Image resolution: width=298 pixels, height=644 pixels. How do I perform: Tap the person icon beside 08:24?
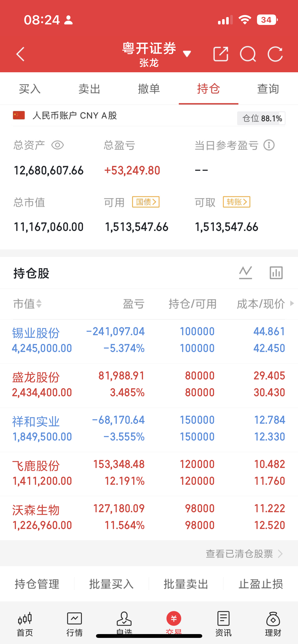pyautogui.click(x=68, y=20)
